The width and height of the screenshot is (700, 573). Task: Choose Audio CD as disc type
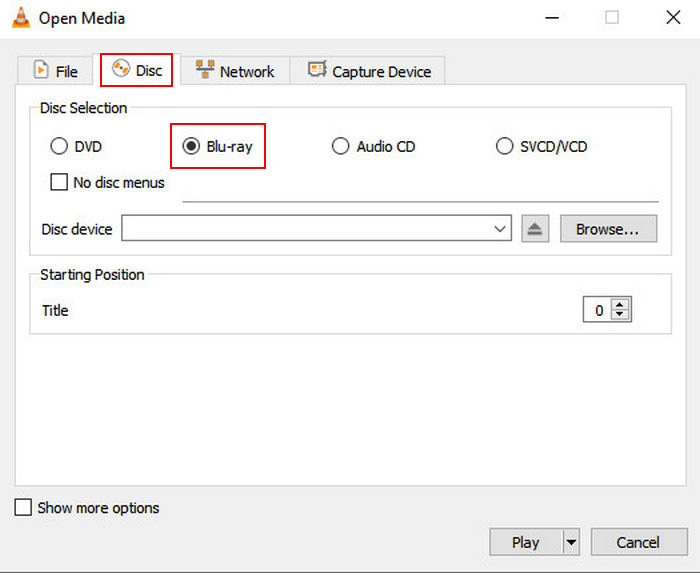[x=341, y=147]
